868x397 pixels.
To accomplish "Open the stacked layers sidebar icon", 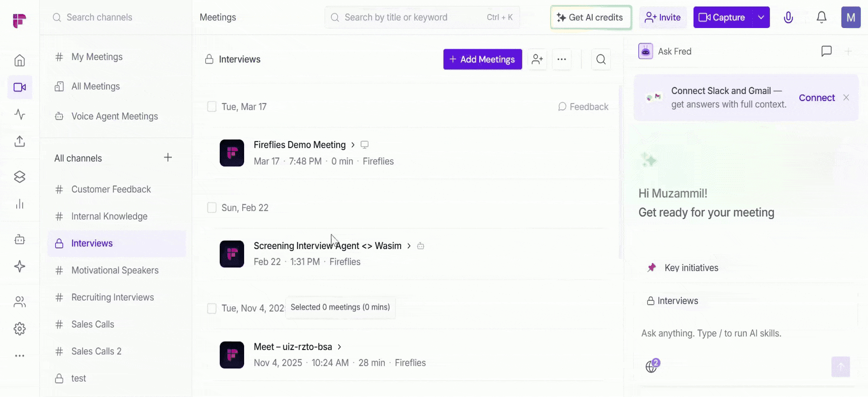I will pos(19,177).
